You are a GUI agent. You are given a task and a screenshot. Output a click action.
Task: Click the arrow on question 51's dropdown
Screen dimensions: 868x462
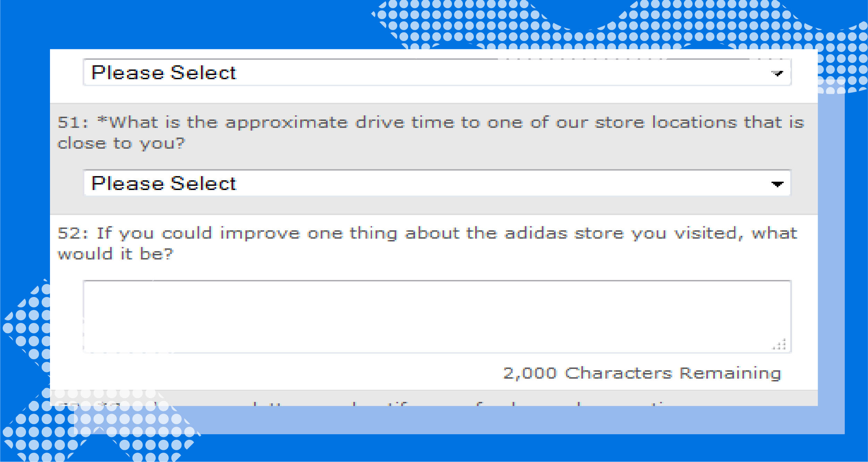click(x=777, y=184)
